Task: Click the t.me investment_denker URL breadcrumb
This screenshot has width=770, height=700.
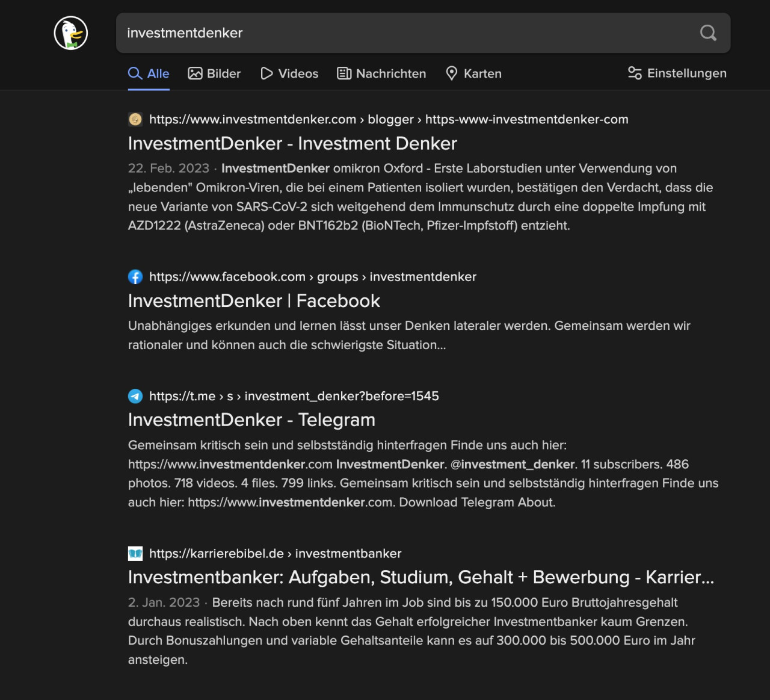Action: tap(294, 396)
